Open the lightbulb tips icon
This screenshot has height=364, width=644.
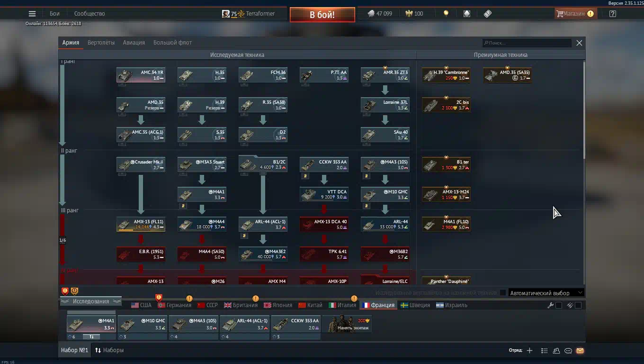coord(446,14)
